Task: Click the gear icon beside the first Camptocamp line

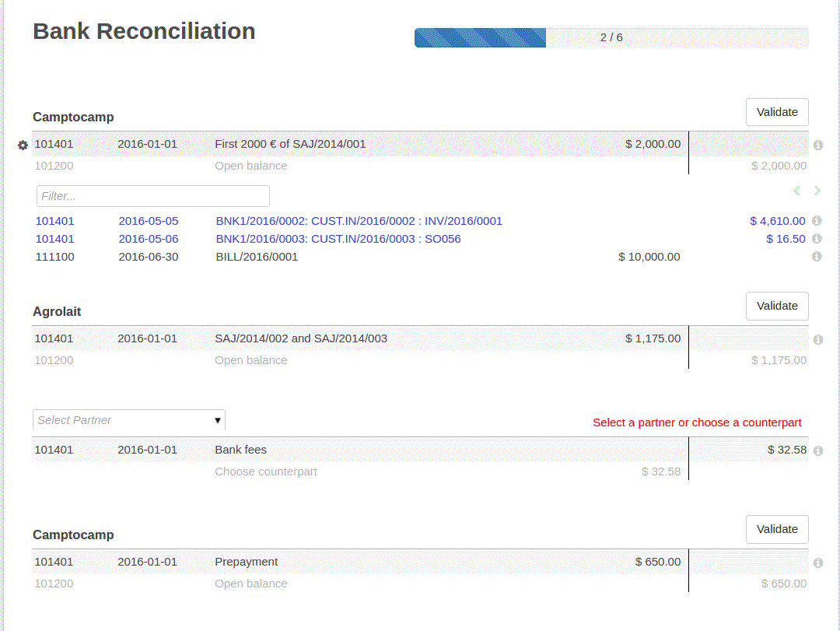Action: [x=23, y=145]
